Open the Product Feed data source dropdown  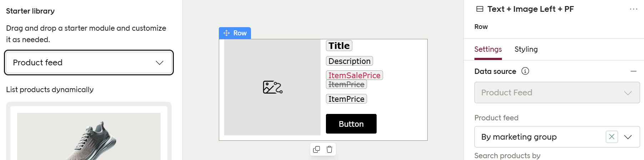[557, 92]
